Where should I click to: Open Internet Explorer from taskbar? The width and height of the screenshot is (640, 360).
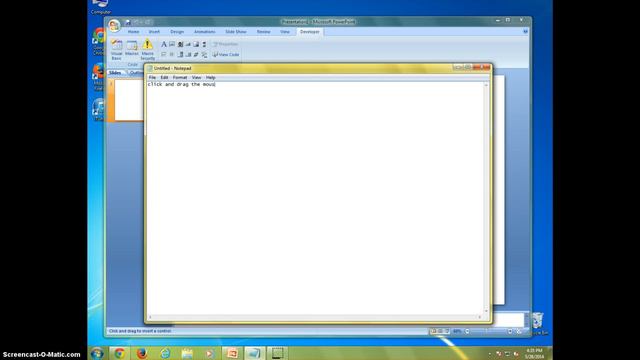click(x=165, y=353)
